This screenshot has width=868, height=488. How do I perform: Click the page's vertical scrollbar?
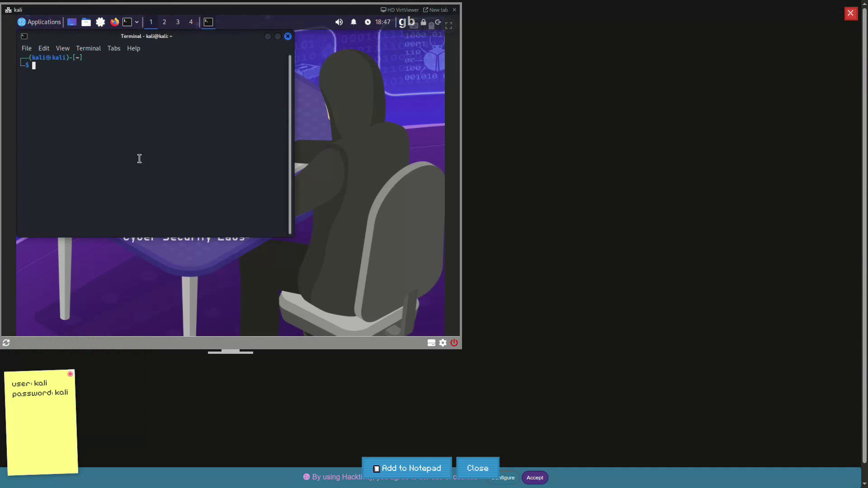864,235
